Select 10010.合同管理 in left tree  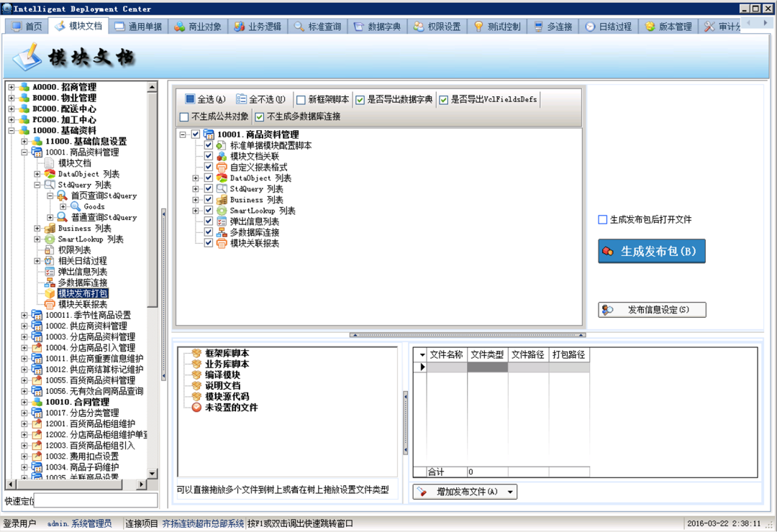tap(77, 402)
